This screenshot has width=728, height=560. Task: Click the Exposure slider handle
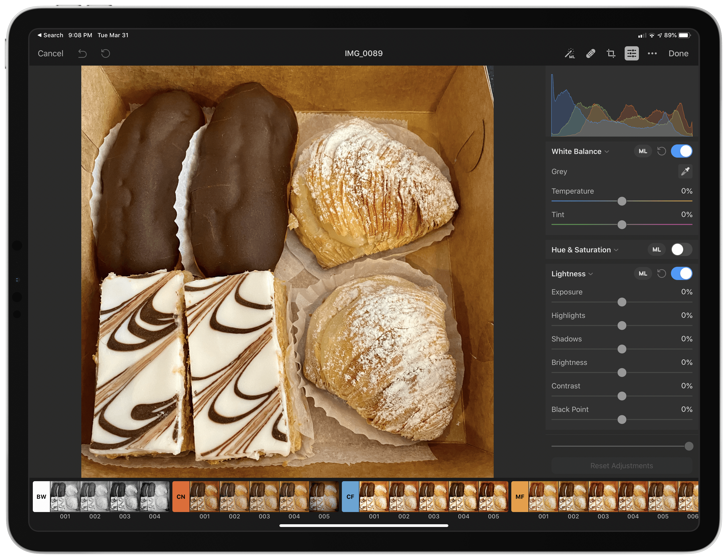click(x=622, y=302)
